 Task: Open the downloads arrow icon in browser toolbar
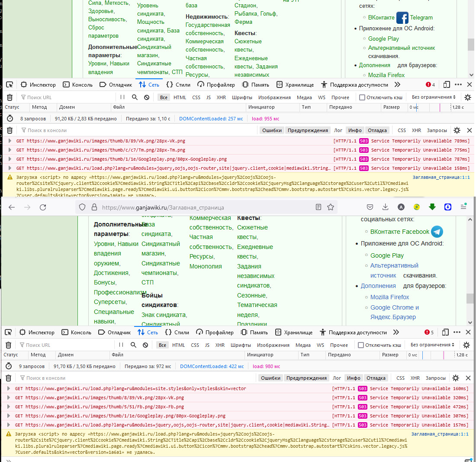click(385, 207)
